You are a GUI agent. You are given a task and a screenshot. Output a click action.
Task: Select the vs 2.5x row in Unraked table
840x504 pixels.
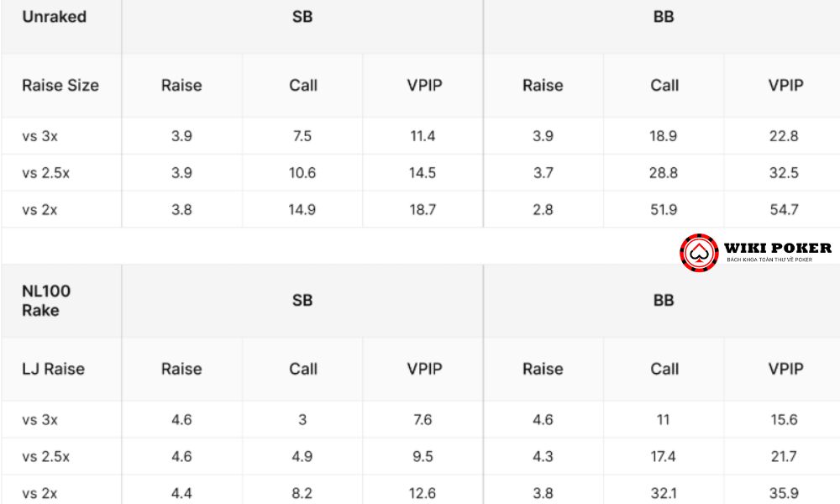[420, 172]
